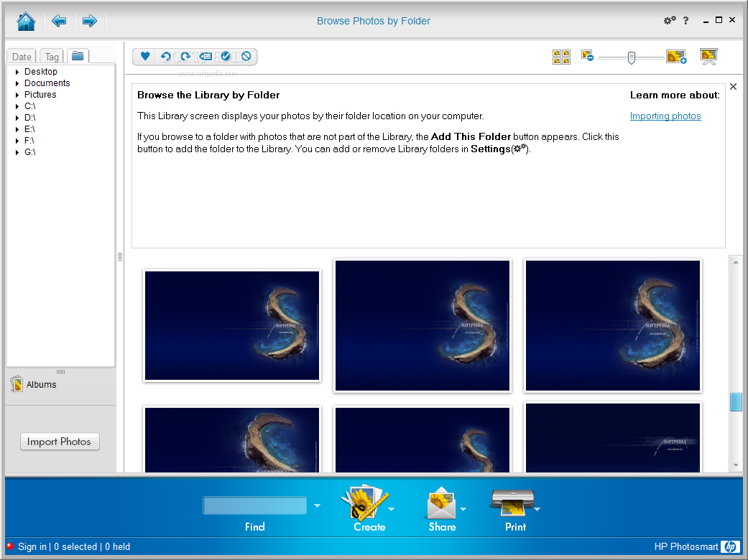
Task: Rotate photo counterclockwise
Action: tap(165, 57)
